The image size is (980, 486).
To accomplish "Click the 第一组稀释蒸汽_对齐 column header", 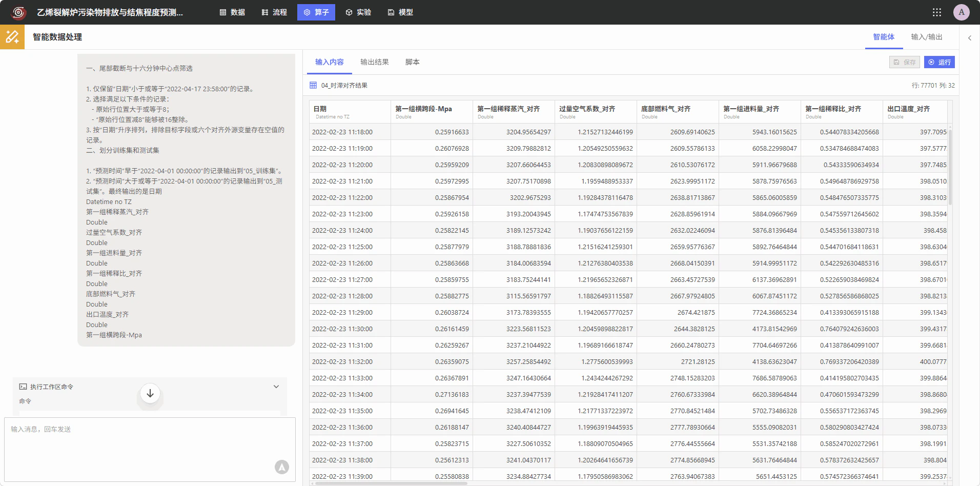I will point(514,112).
